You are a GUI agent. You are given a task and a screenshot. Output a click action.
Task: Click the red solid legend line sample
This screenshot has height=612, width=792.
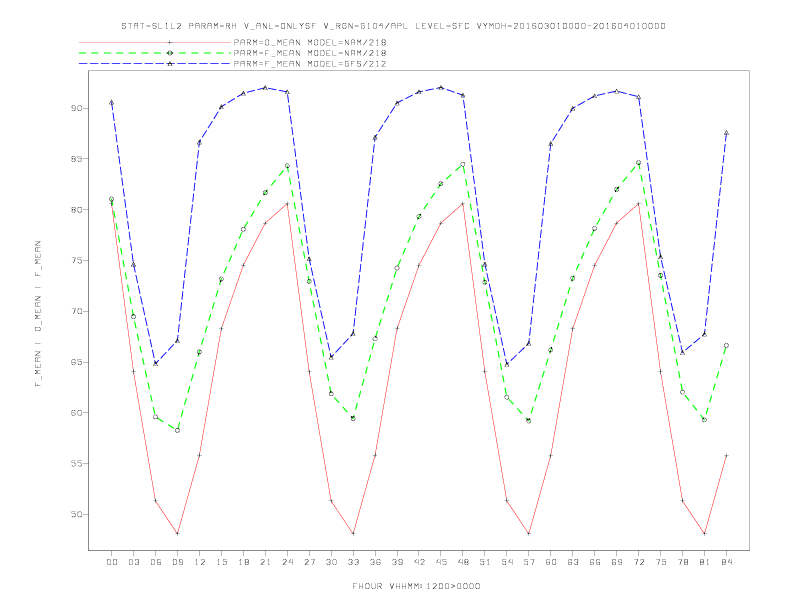155,42
